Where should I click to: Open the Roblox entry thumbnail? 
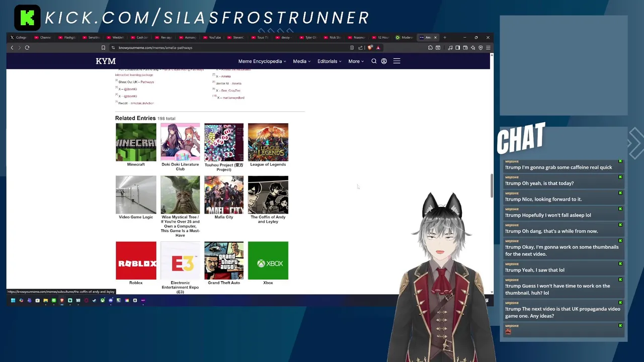[136, 260]
